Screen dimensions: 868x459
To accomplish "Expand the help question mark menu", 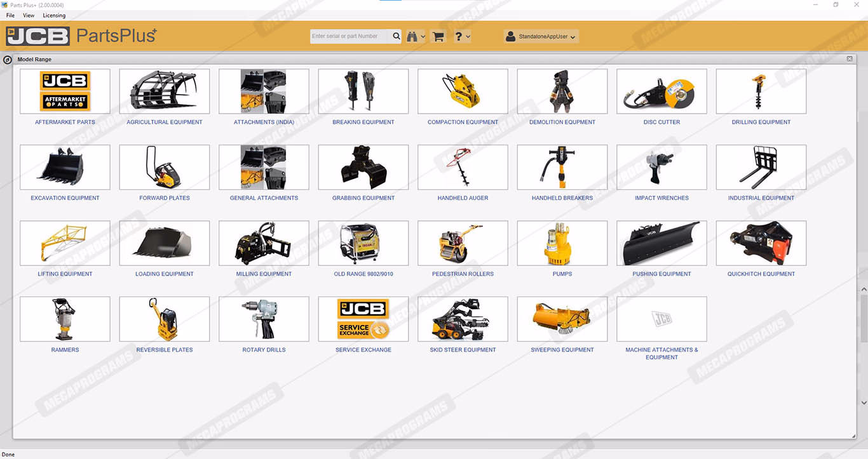I will [x=462, y=37].
